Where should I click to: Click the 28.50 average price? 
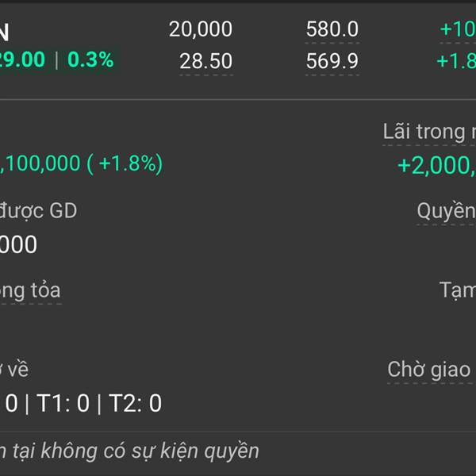(x=205, y=61)
